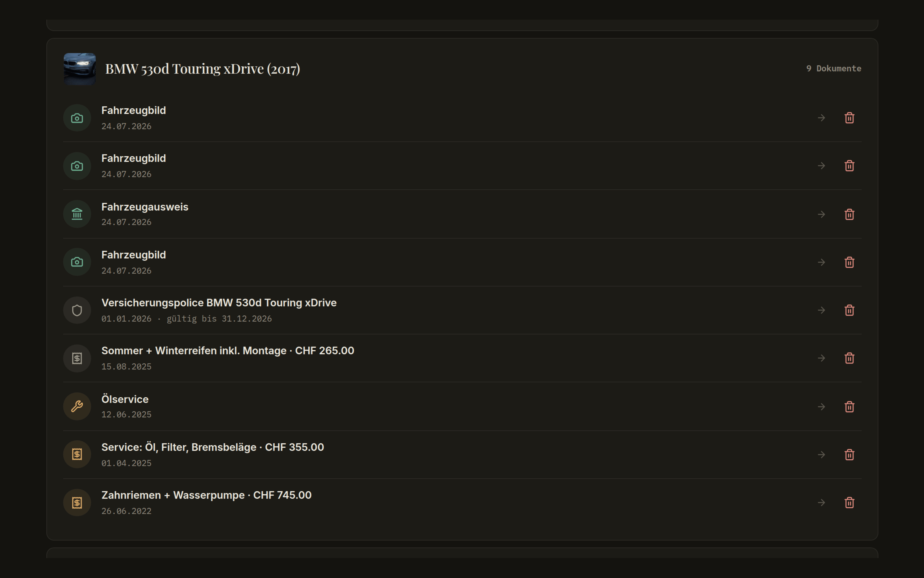Viewport: 924px width, 578px height.
Task: Open the Versicherungspolice entry with its arrow
Action: click(821, 310)
